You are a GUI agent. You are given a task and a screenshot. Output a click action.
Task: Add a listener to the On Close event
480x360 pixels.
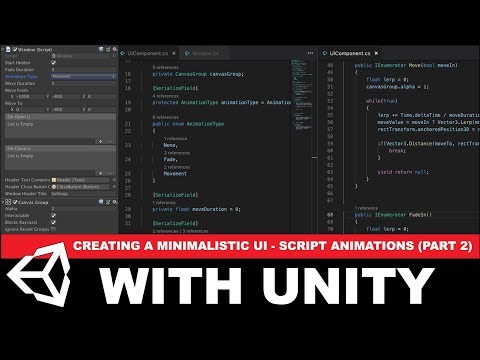click(100, 173)
